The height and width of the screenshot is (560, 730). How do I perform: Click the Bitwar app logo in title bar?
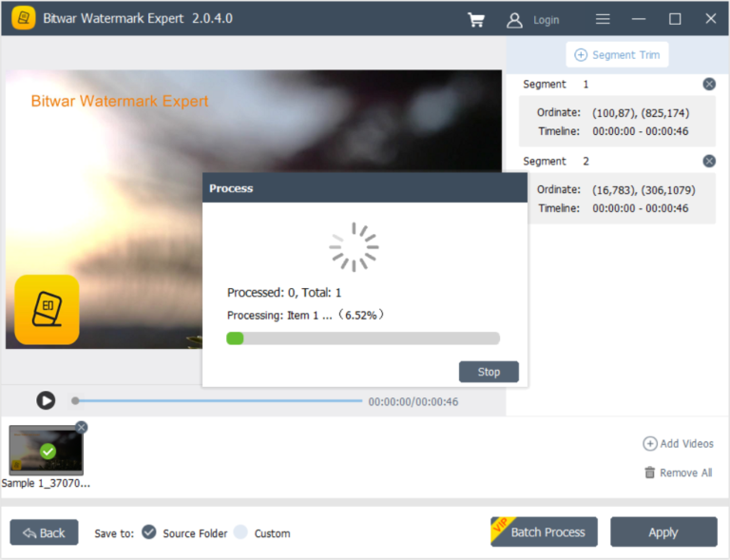click(x=23, y=18)
